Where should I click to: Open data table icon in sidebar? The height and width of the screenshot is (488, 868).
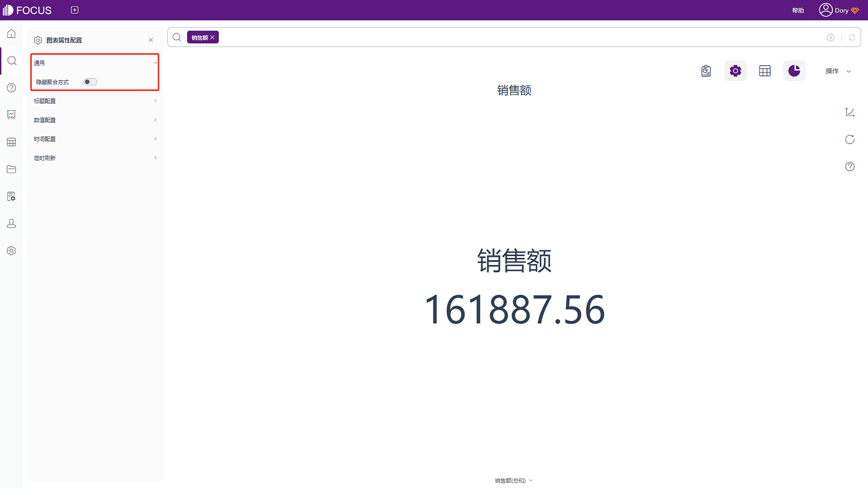click(x=11, y=142)
